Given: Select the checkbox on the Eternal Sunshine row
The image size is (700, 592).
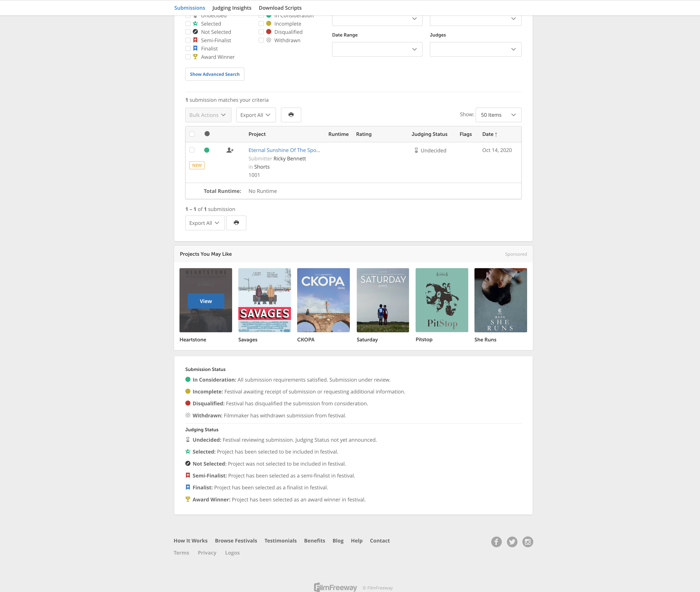Looking at the screenshot, I should point(192,150).
